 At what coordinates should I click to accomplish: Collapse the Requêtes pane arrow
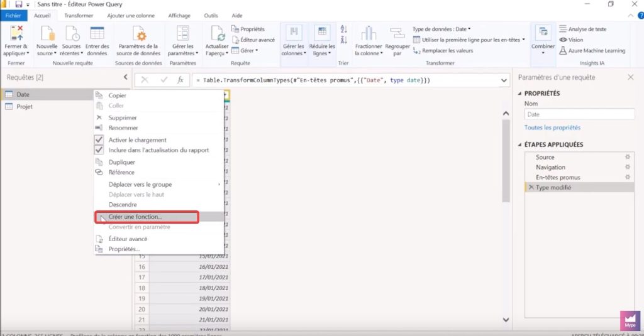click(126, 77)
